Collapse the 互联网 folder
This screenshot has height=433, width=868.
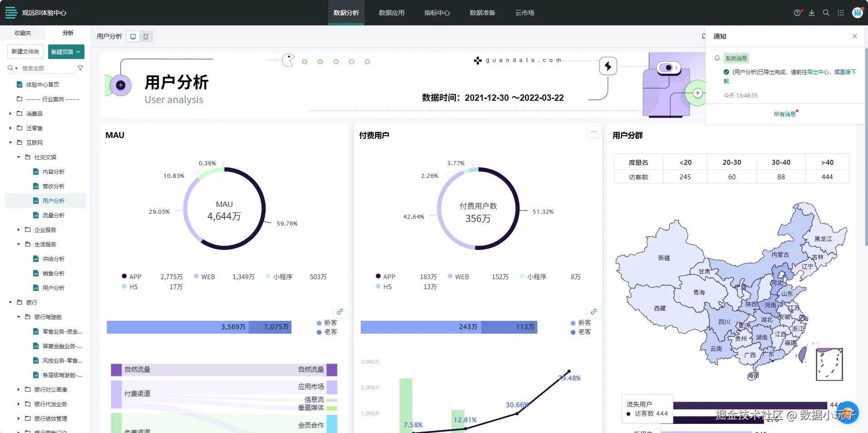click(10, 143)
